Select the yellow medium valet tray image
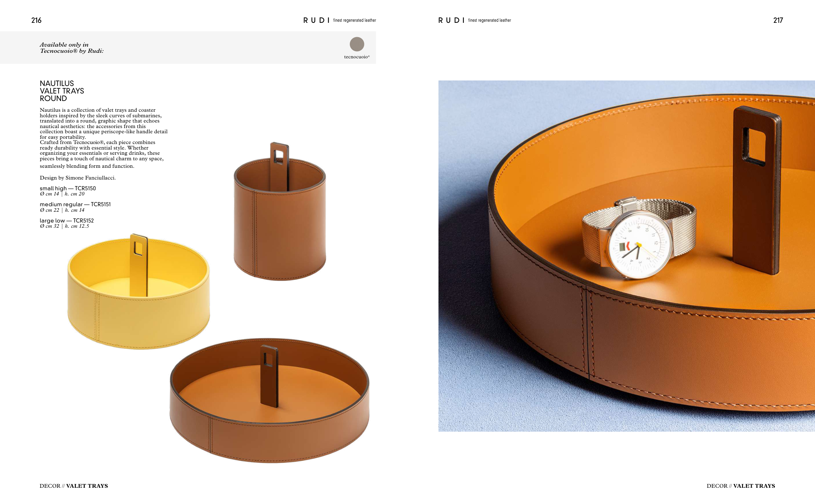The height and width of the screenshot is (504, 815). pyautogui.click(x=139, y=292)
